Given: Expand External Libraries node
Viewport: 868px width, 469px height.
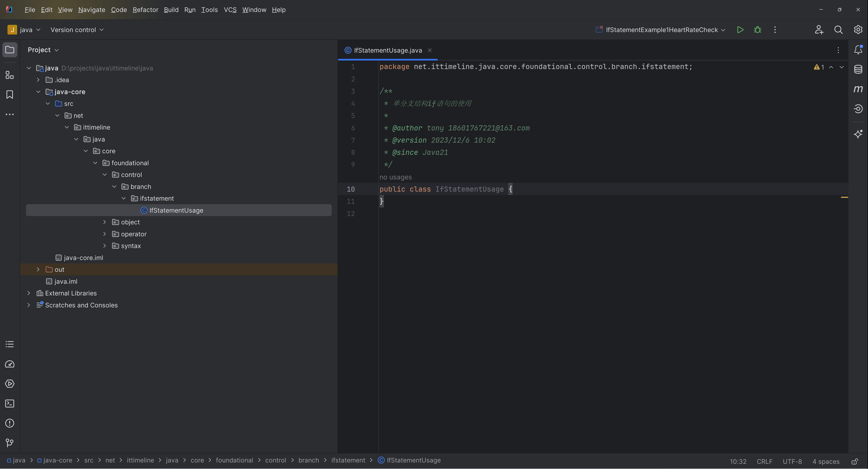Looking at the screenshot, I should tap(29, 293).
